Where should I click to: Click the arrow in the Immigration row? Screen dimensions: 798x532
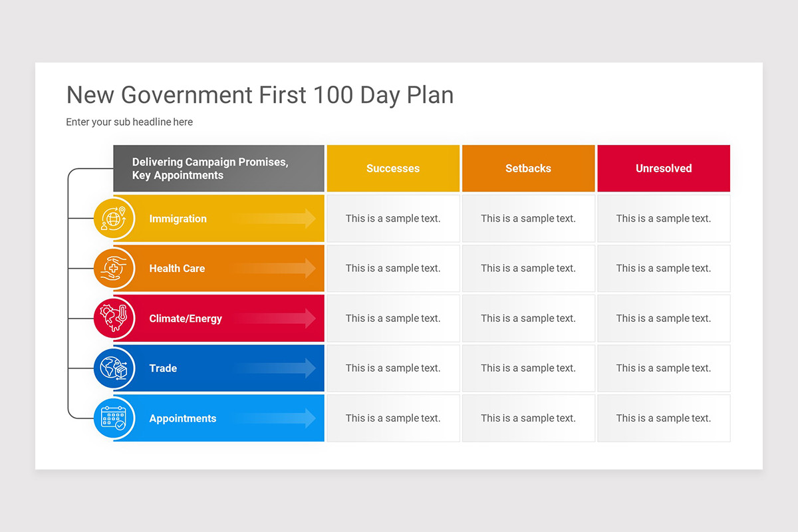[x=276, y=218]
